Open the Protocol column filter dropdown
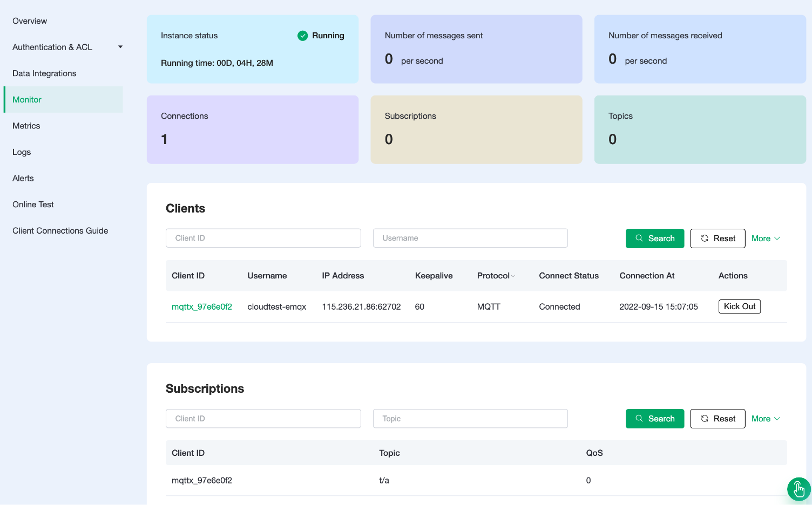812x505 pixels. coord(513,276)
